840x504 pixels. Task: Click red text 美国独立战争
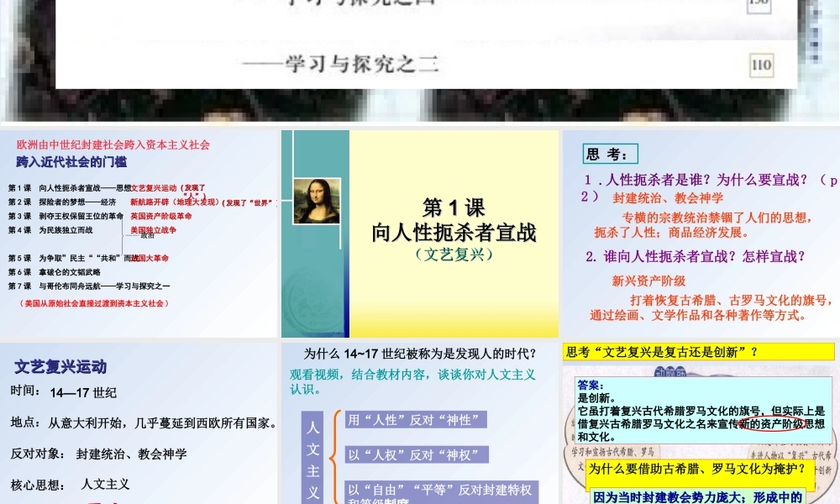coord(153,230)
